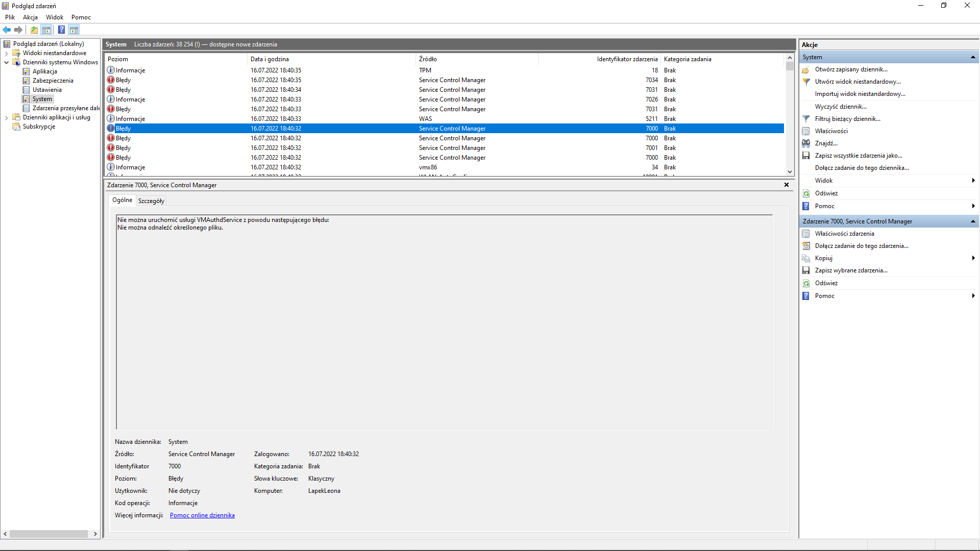
Task: Expand Widoki niestandardowe tree node
Action: pos(6,53)
